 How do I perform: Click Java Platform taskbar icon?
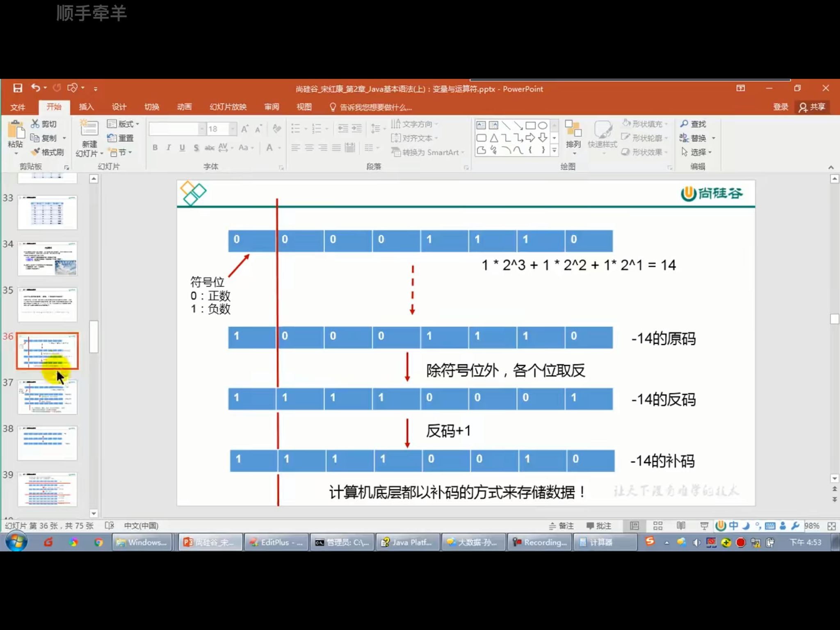407,542
